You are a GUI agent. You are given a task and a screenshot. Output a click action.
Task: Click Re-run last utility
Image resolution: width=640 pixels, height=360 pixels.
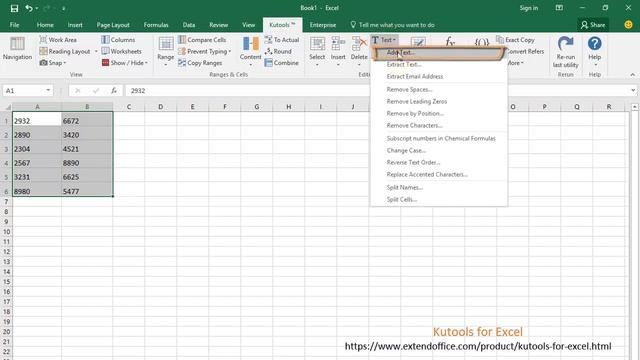[566, 52]
